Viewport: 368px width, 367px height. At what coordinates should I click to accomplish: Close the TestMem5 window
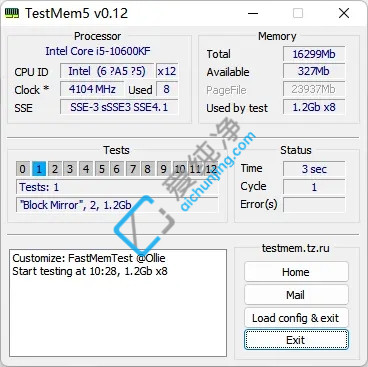pos(344,13)
